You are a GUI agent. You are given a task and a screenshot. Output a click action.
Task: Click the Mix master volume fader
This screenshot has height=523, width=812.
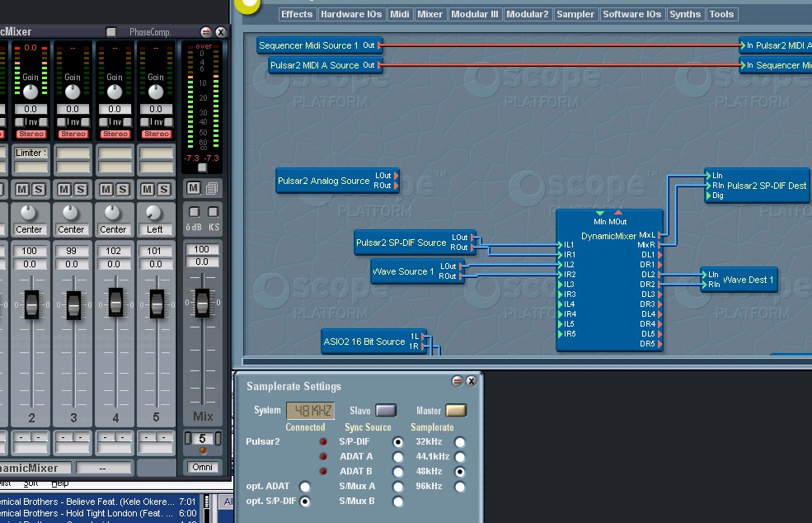pos(202,304)
